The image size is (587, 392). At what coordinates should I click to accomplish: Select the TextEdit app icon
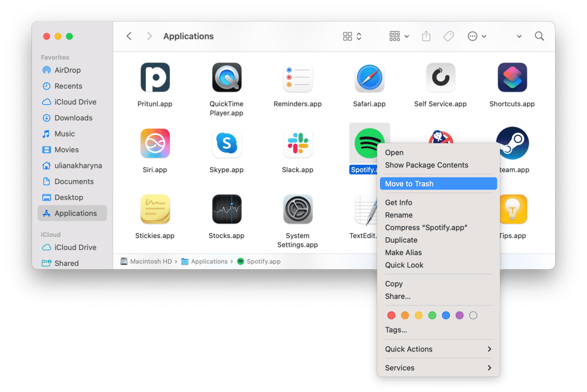[365, 209]
